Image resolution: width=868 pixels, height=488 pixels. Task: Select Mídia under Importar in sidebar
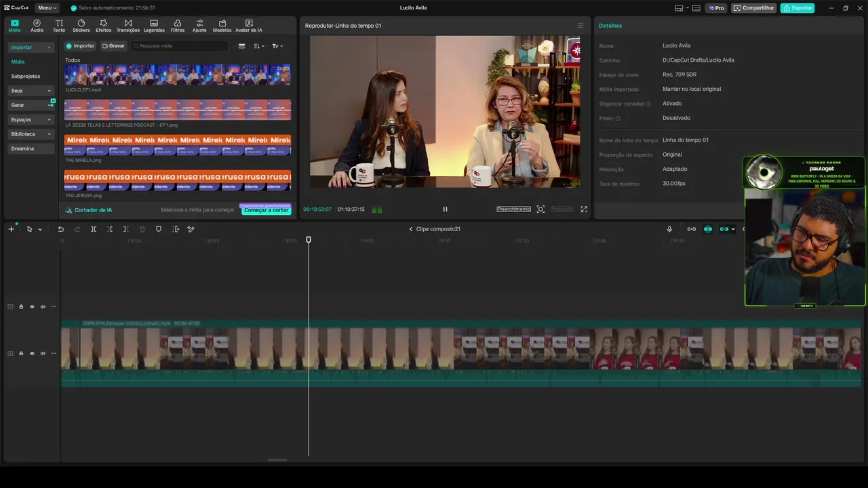pos(18,62)
